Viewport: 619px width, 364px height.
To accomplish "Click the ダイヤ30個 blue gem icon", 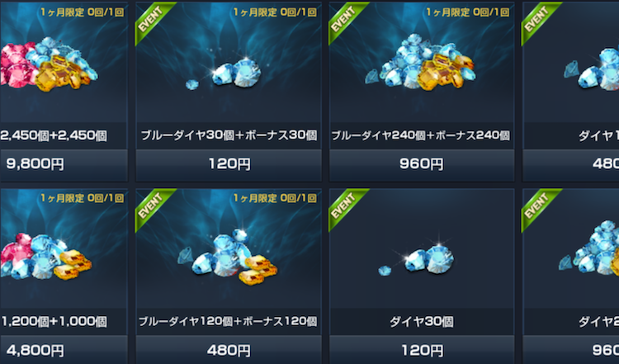I will [417, 258].
